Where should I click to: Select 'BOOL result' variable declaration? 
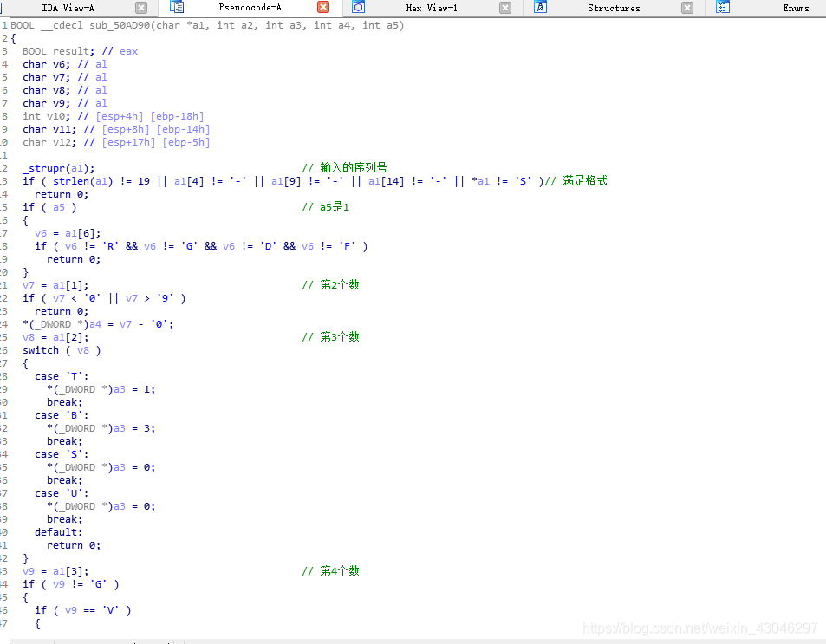click(58, 51)
